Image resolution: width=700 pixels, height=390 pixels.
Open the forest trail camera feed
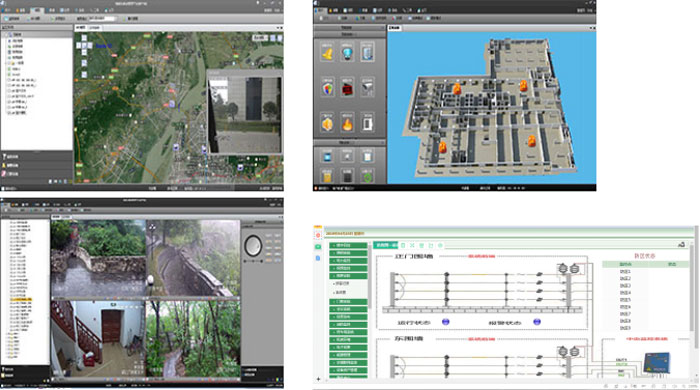[193, 339]
